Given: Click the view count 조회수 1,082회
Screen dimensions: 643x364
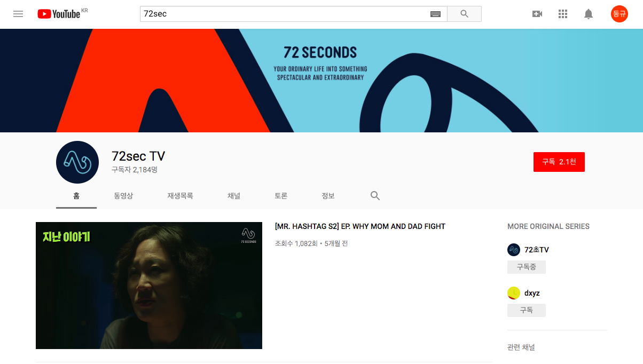Looking at the screenshot, I should [296, 243].
